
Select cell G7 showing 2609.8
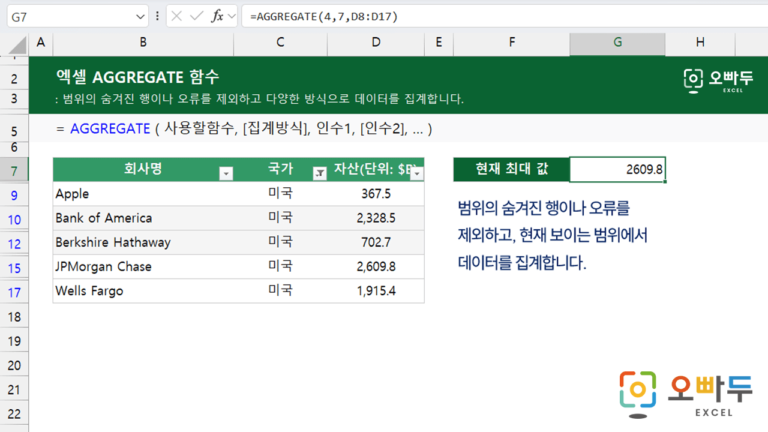pyautogui.click(x=617, y=169)
